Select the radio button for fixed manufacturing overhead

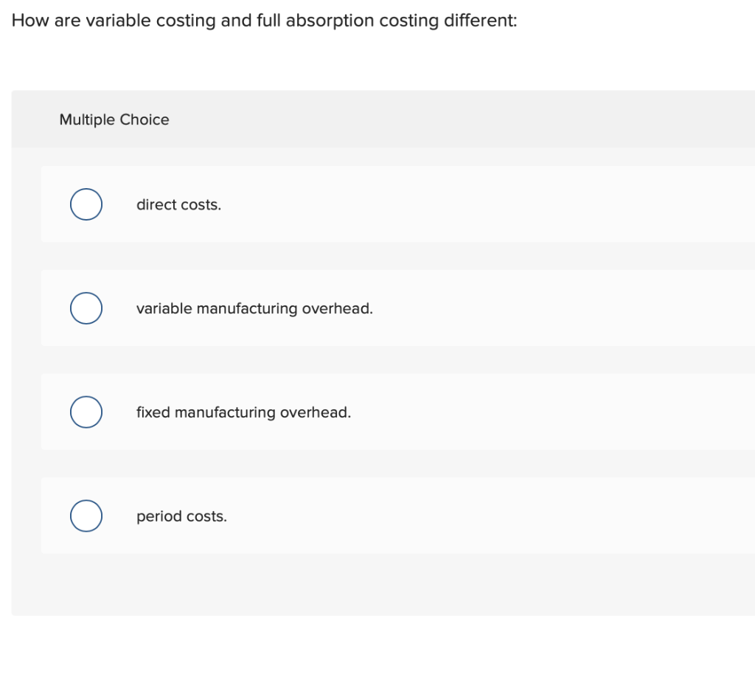click(86, 412)
